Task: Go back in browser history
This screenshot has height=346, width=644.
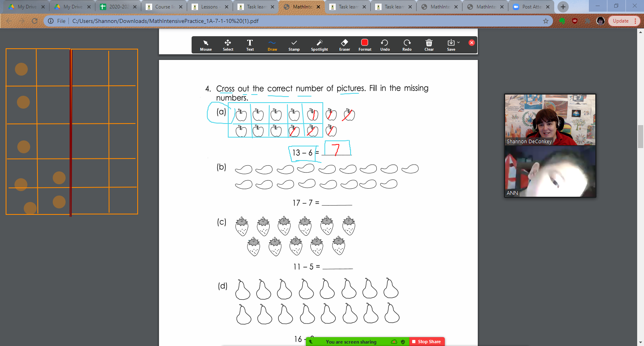Action: point(9,21)
